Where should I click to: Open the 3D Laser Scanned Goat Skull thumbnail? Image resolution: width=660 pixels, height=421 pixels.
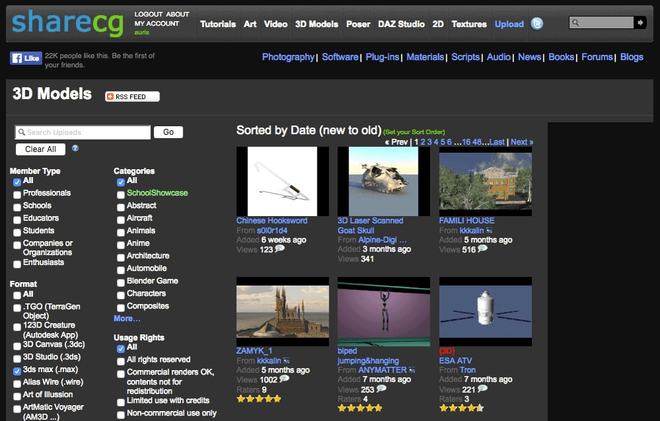click(x=383, y=181)
